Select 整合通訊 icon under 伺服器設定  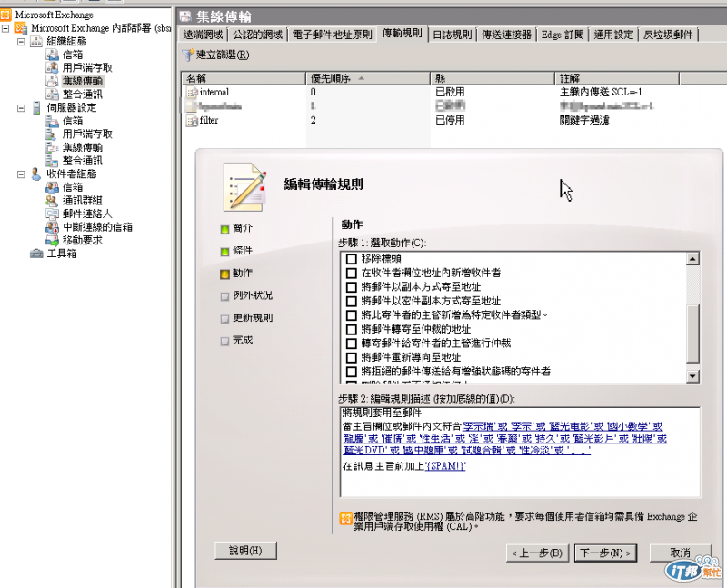pos(52,161)
